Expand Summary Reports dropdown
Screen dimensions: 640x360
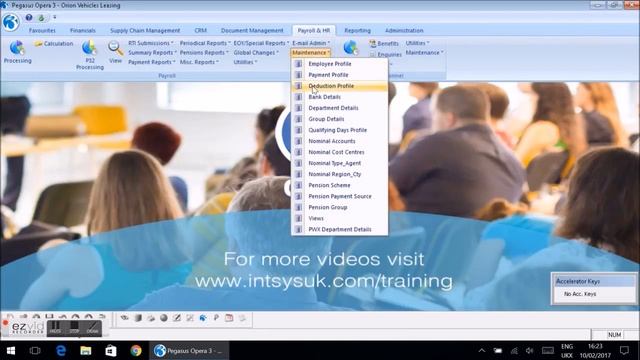point(152,53)
